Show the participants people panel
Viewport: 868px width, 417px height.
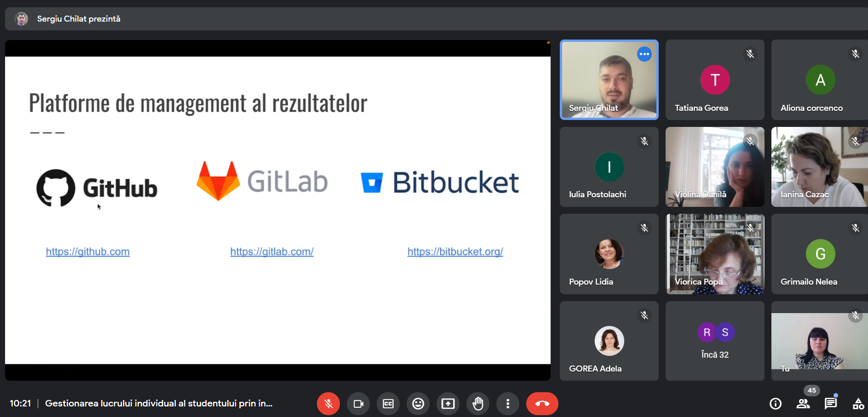click(x=803, y=404)
